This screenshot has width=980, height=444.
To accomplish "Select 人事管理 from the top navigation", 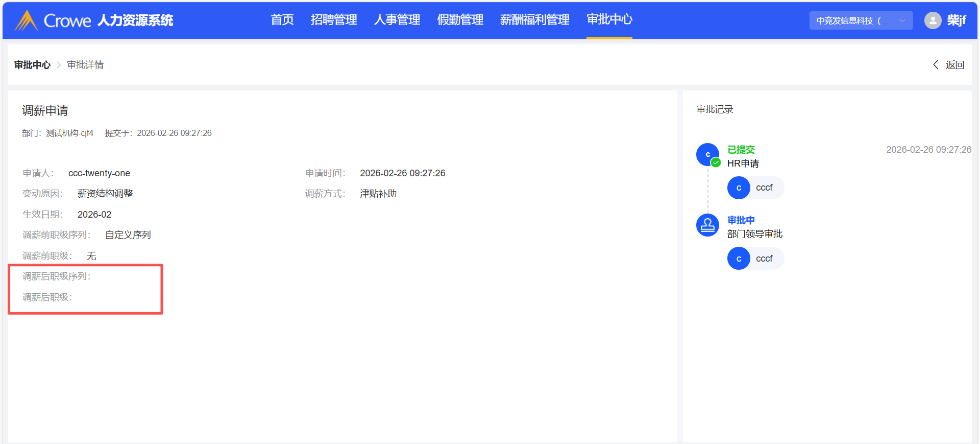I will pyautogui.click(x=397, y=20).
